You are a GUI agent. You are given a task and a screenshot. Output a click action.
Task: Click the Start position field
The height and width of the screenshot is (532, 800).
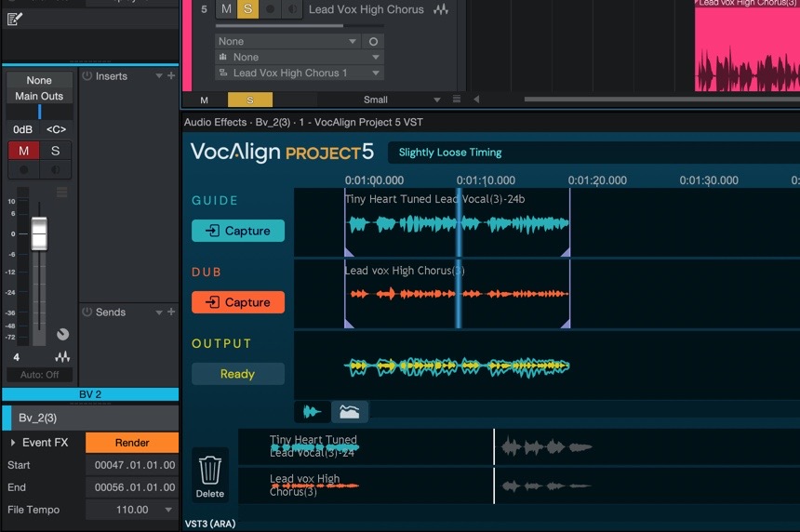coord(132,465)
